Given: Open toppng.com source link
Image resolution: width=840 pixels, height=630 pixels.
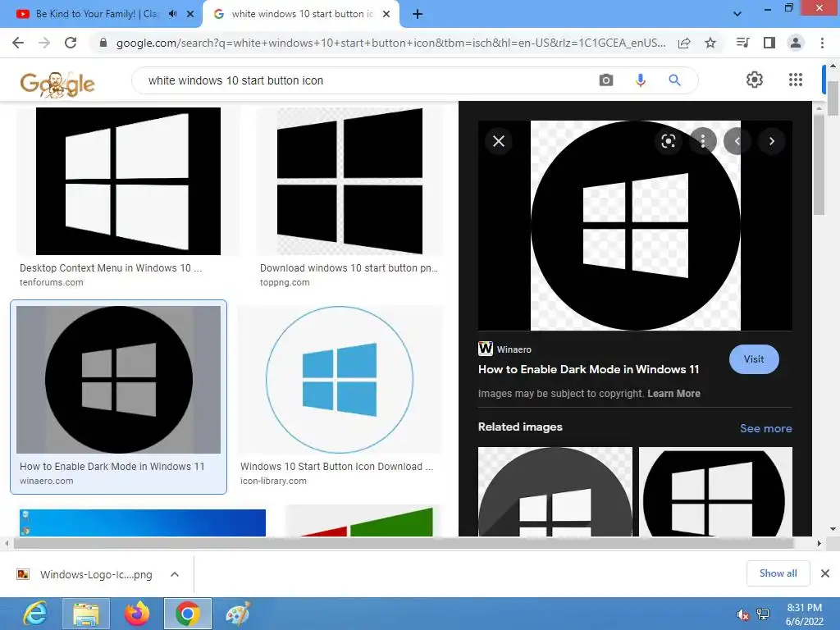Looking at the screenshot, I should pos(285,282).
